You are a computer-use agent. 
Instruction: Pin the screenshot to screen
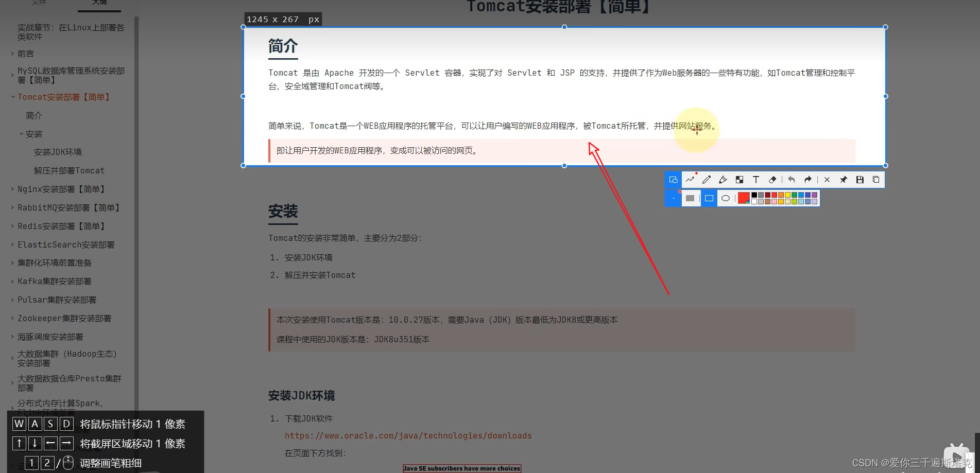pos(844,180)
